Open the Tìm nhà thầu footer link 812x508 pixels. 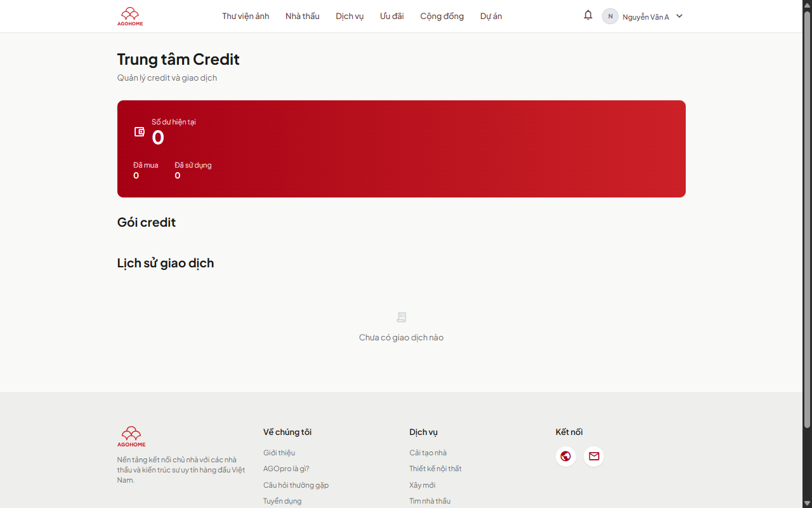[x=430, y=501]
